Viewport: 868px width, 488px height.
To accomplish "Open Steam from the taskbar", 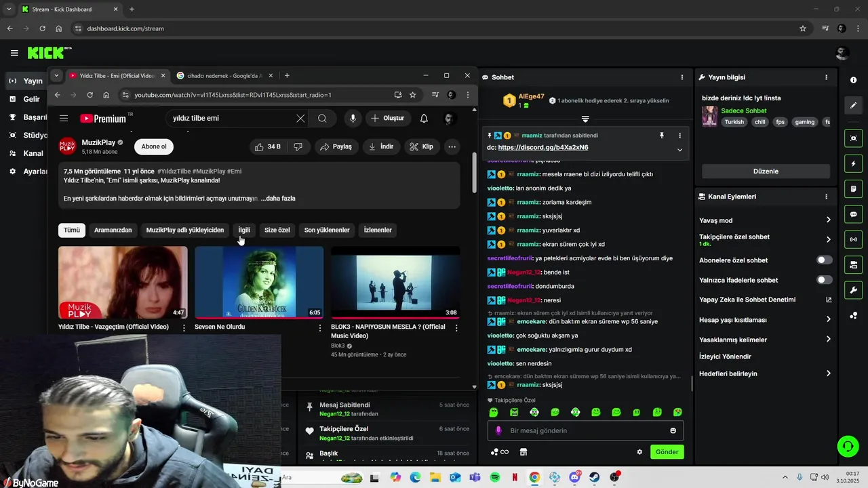I will tap(595, 478).
